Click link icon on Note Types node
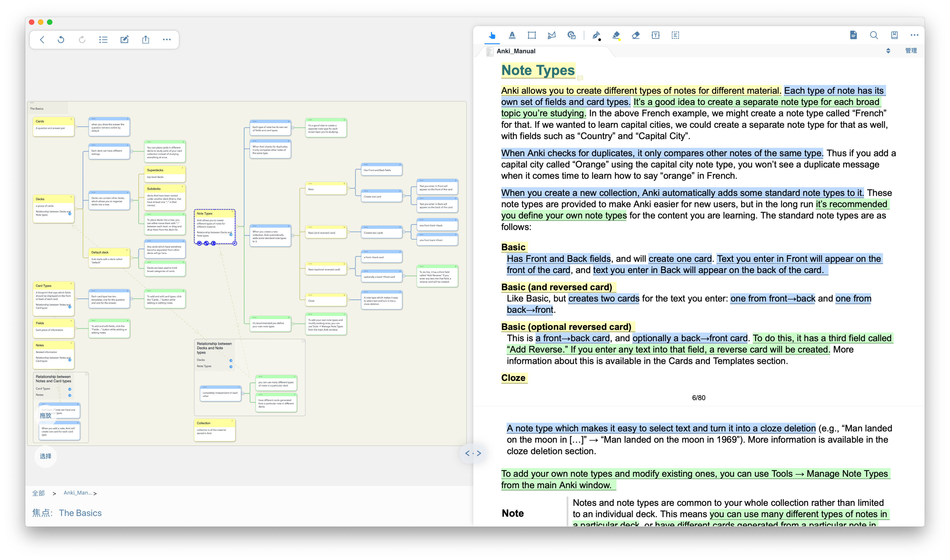Screen dimensions: 950x560 [x=207, y=243]
